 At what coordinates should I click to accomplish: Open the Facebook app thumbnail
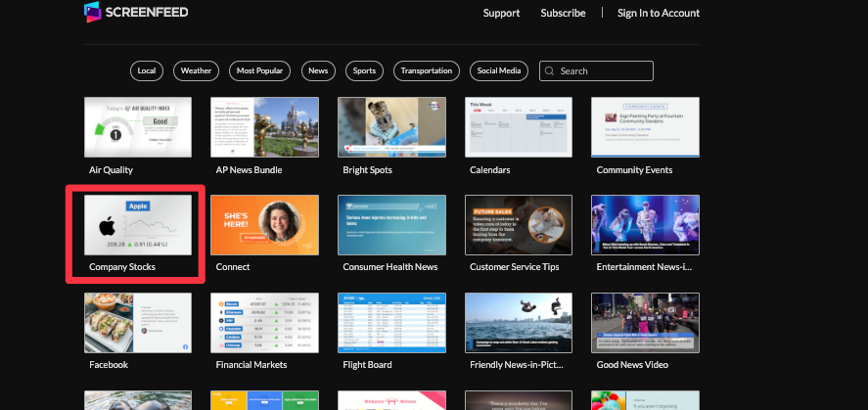(138, 323)
